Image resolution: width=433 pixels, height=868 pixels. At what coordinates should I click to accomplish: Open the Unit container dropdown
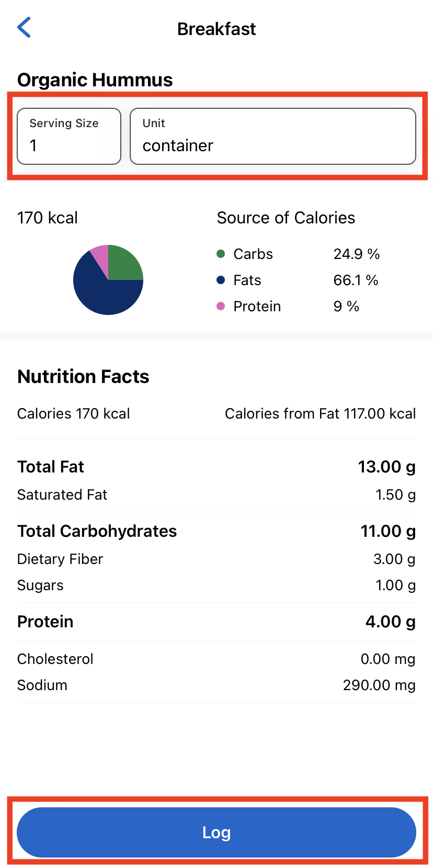[x=273, y=136]
